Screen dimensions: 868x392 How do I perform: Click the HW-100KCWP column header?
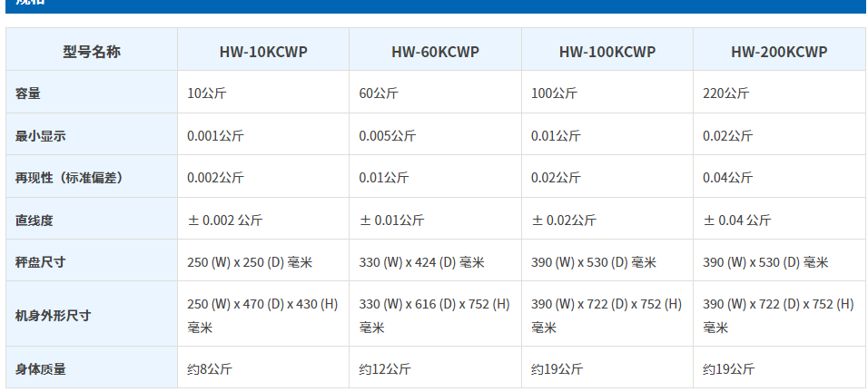(607, 52)
